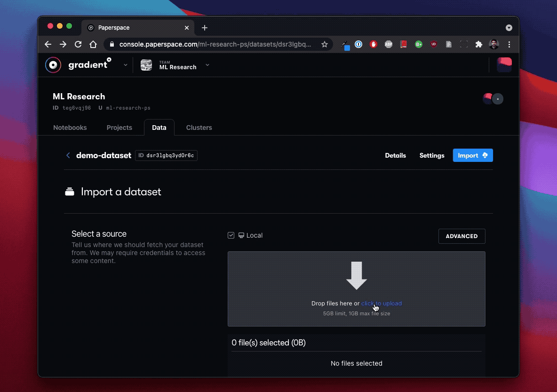Image resolution: width=557 pixels, height=392 pixels.
Task: Open the uBlock Origin extension icon
Action: 434,44
